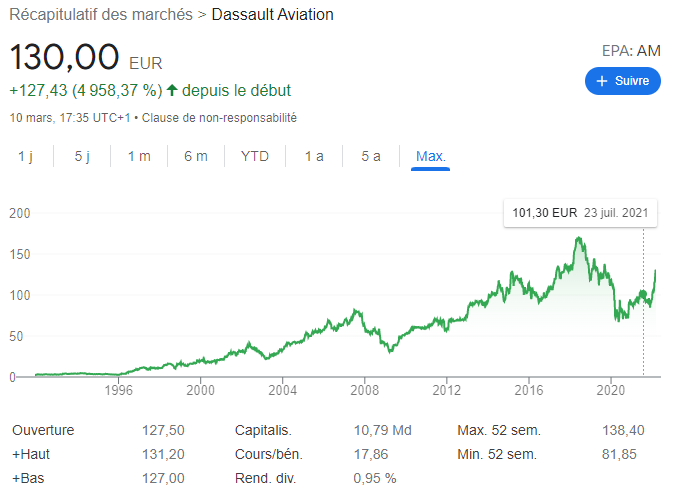Click the 2004 axis year label
681x489 pixels.
[x=282, y=390]
